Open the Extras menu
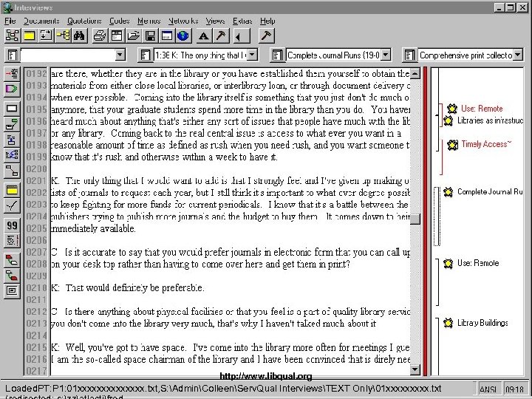Screen dimensions: 532x399 242,21
